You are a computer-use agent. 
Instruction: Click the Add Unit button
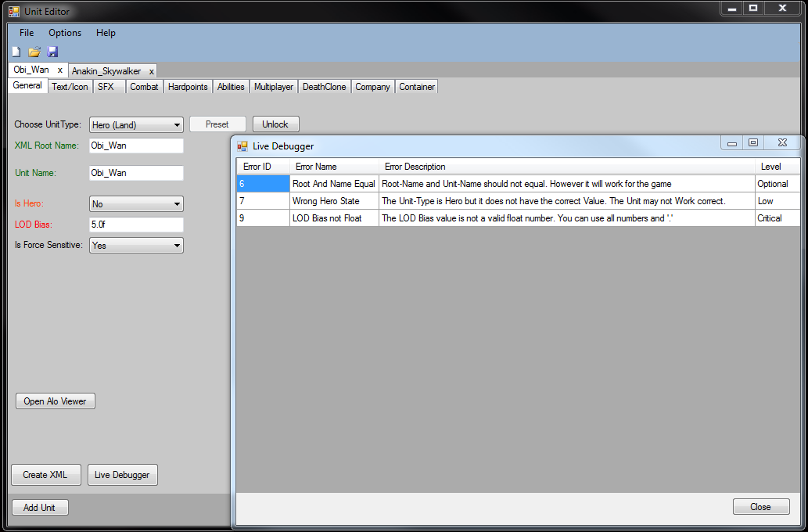coord(40,507)
